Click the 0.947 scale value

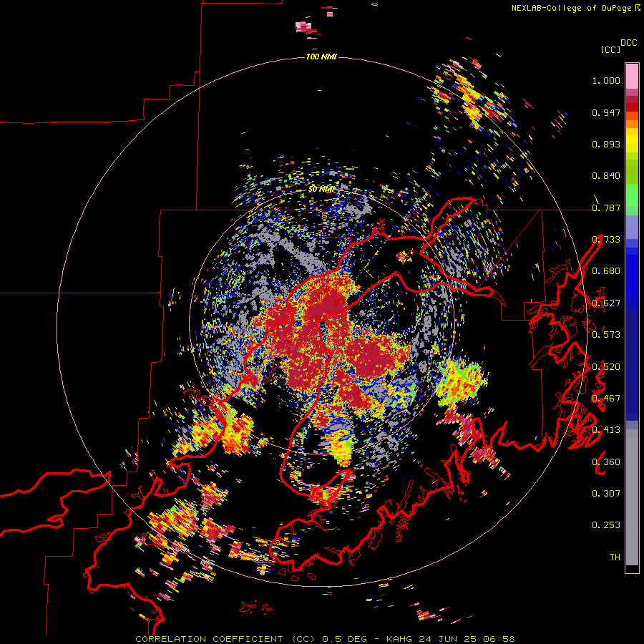tap(606, 112)
